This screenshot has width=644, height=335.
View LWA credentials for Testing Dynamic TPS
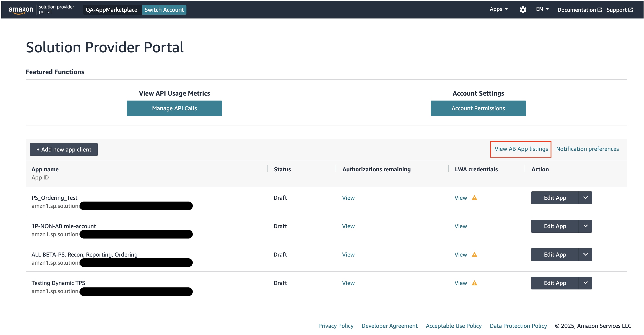[x=460, y=283]
